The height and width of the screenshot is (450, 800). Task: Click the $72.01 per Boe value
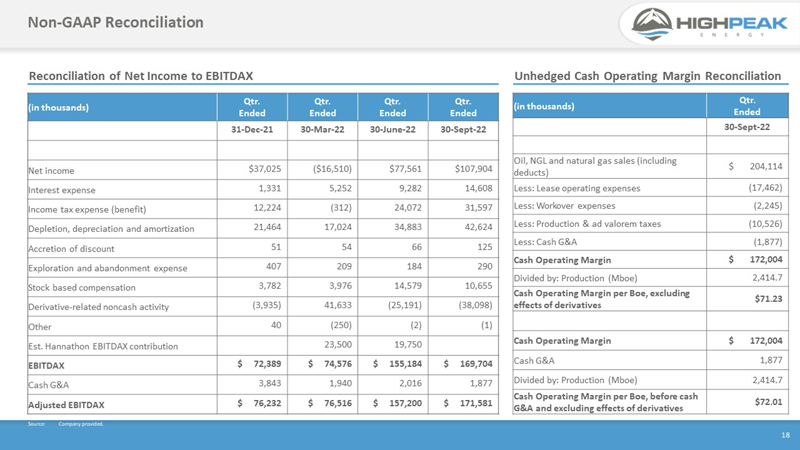pos(768,402)
